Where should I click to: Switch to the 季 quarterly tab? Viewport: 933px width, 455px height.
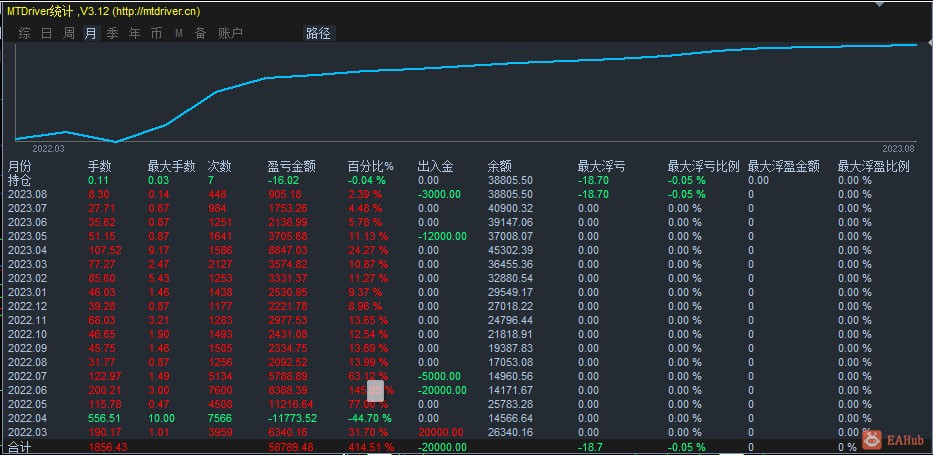(x=112, y=33)
